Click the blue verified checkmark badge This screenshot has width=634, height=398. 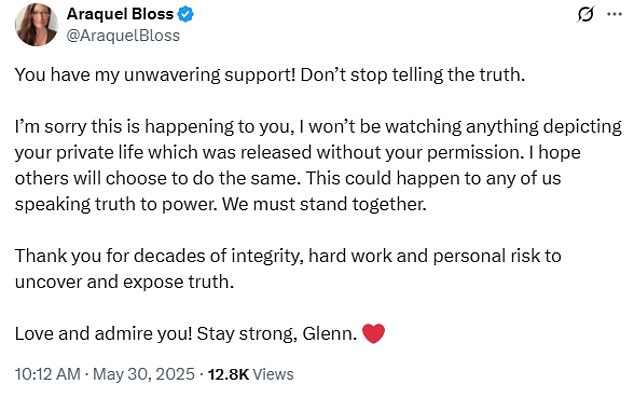(x=186, y=15)
